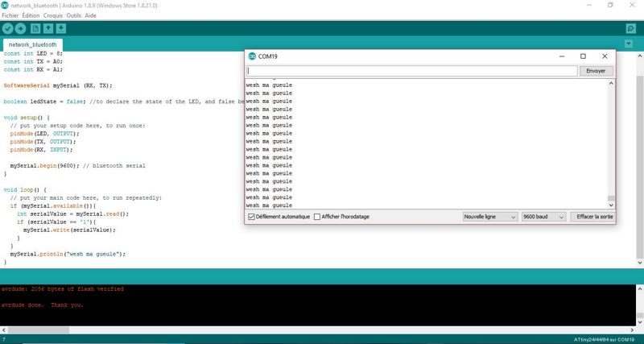Click the line 'SoftwareSerial mySerial (RX, TX);'
Image resolution: width=644 pixels, height=344 pixels.
tap(58, 85)
